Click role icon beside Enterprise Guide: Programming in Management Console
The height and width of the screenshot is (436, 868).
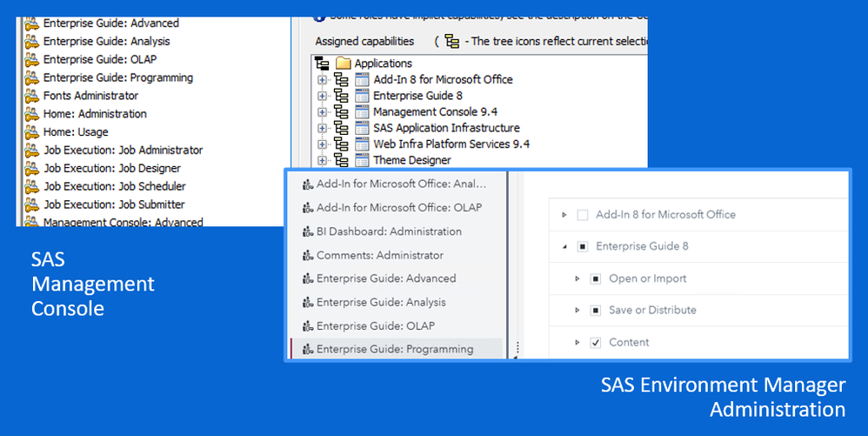pos(31,77)
